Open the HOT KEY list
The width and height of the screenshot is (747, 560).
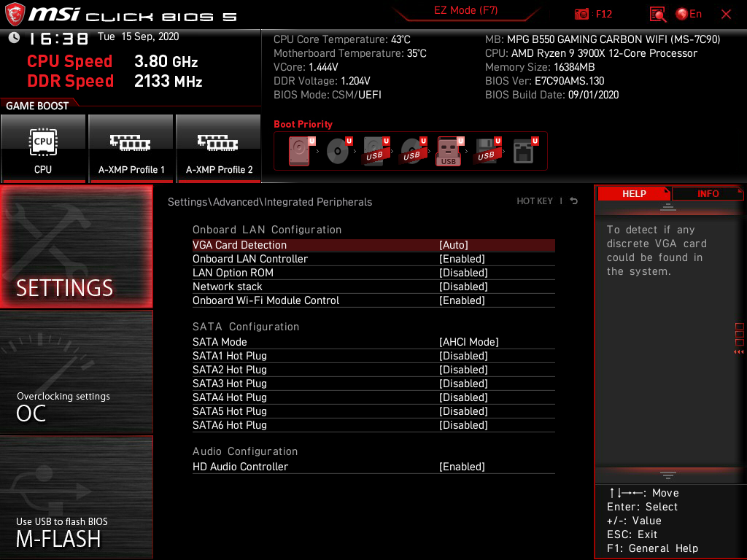[535, 201]
